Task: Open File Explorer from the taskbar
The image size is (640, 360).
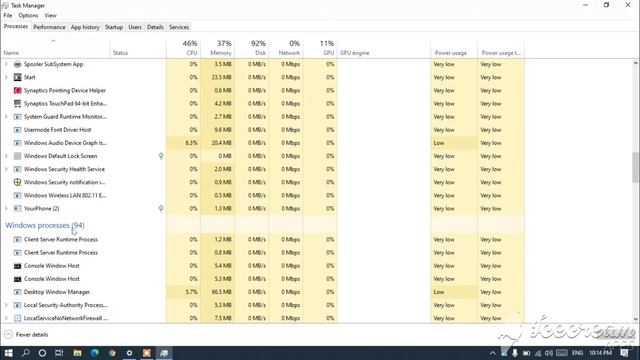Action: pos(77,353)
